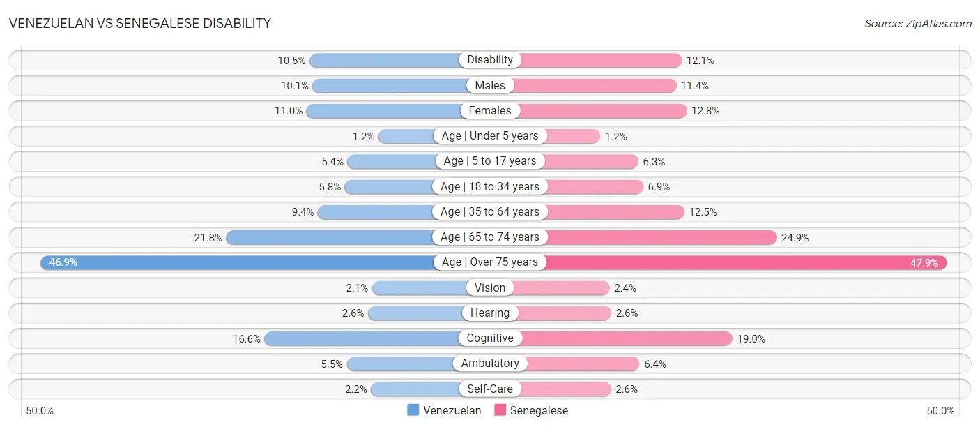Click the Venezuelan blue legend swatch
Viewport: 980px width, 427px height.
click(413, 410)
